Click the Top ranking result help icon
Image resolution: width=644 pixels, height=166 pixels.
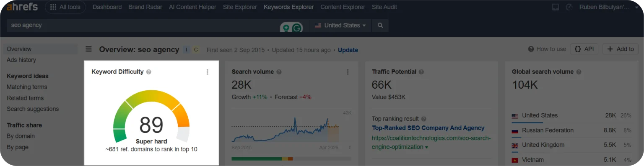pyautogui.click(x=424, y=119)
